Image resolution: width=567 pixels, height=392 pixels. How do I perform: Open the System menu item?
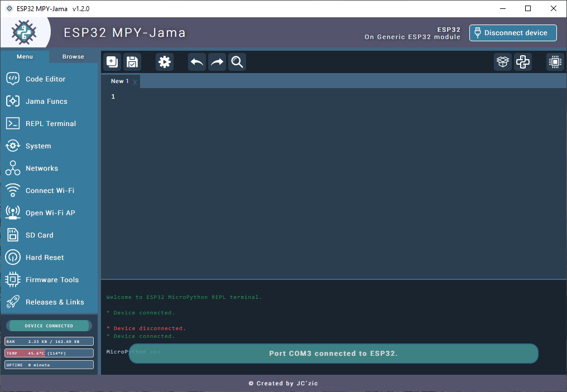[49, 146]
